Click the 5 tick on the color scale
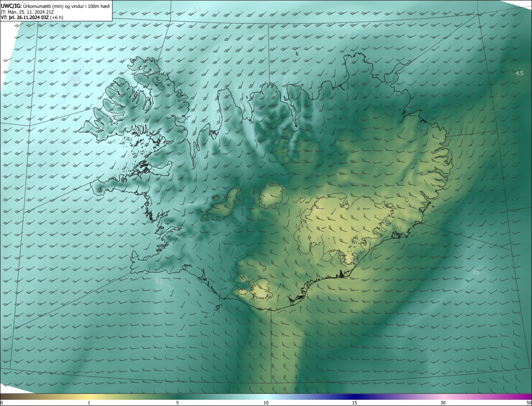 coord(177,403)
